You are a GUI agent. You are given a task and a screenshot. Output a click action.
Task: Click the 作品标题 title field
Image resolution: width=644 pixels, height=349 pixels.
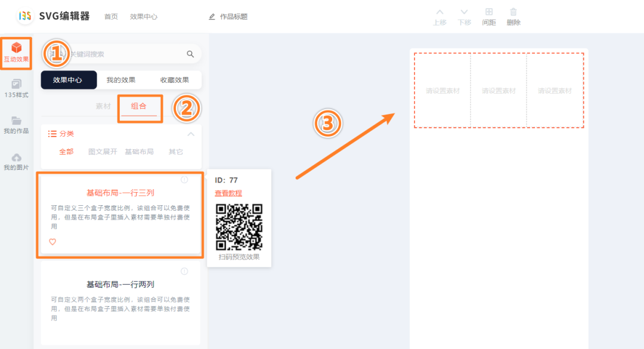coord(234,17)
